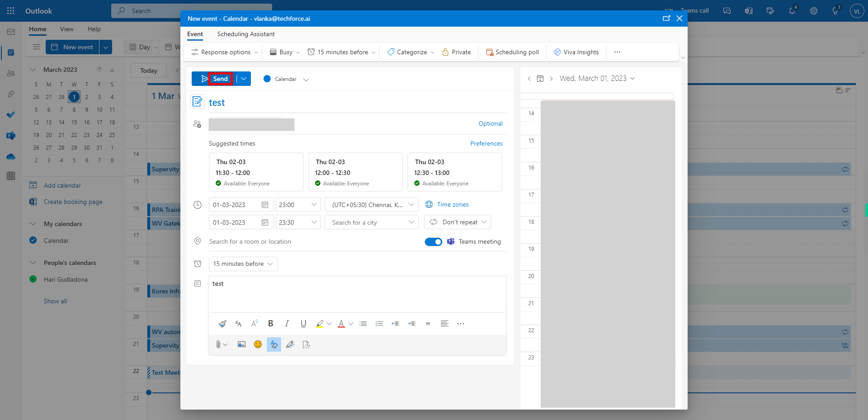Open the Help ribbon tab
The image size is (868, 420).
(x=94, y=29)
